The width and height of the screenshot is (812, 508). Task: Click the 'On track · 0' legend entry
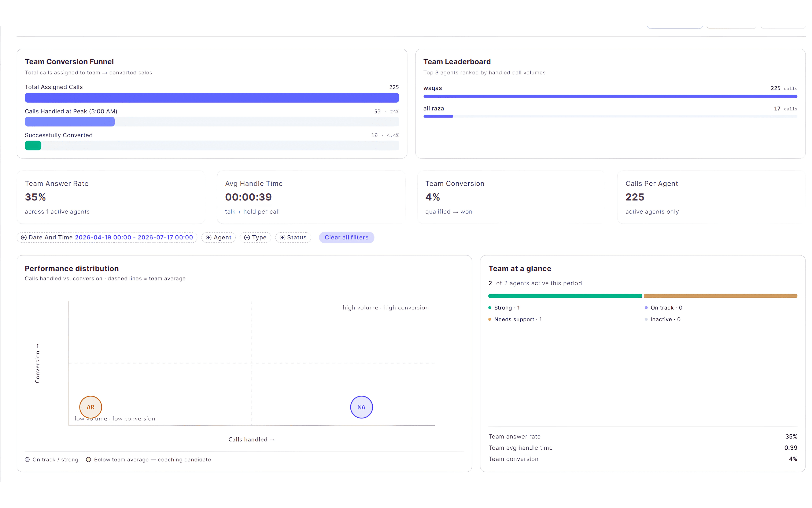pos(663,308)
